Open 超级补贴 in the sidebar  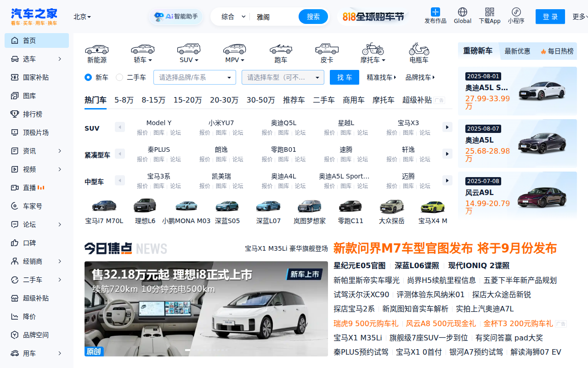pyautogui.click(x=37, y=298)
